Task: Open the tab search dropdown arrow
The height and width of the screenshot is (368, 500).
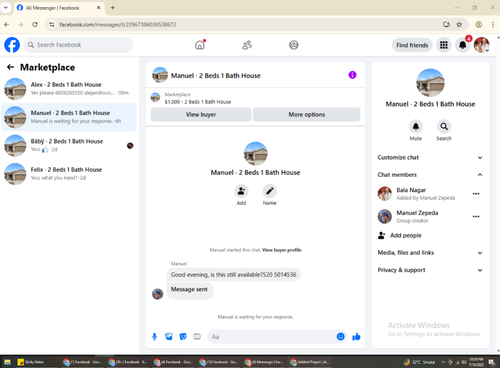Action: (x=6, y=7)
